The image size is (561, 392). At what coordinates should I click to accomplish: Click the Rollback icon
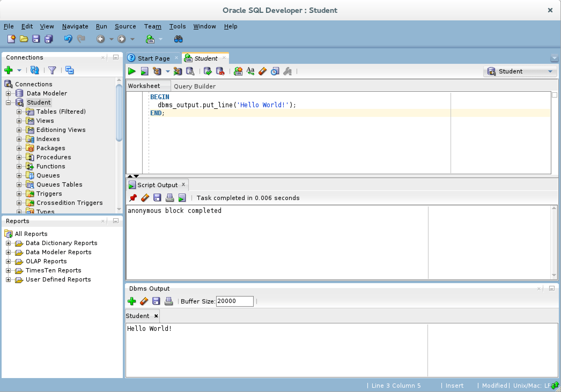220,71
